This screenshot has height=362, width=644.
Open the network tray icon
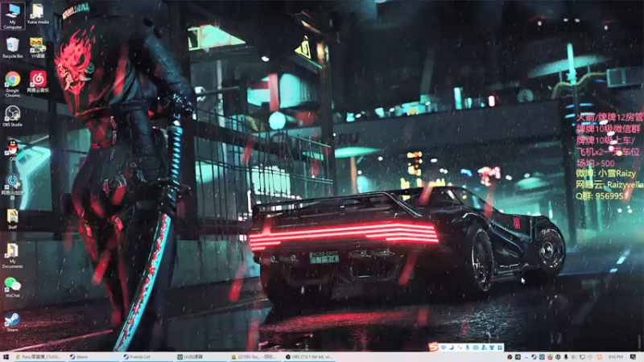pyautogui.click(x=582, y=357)
